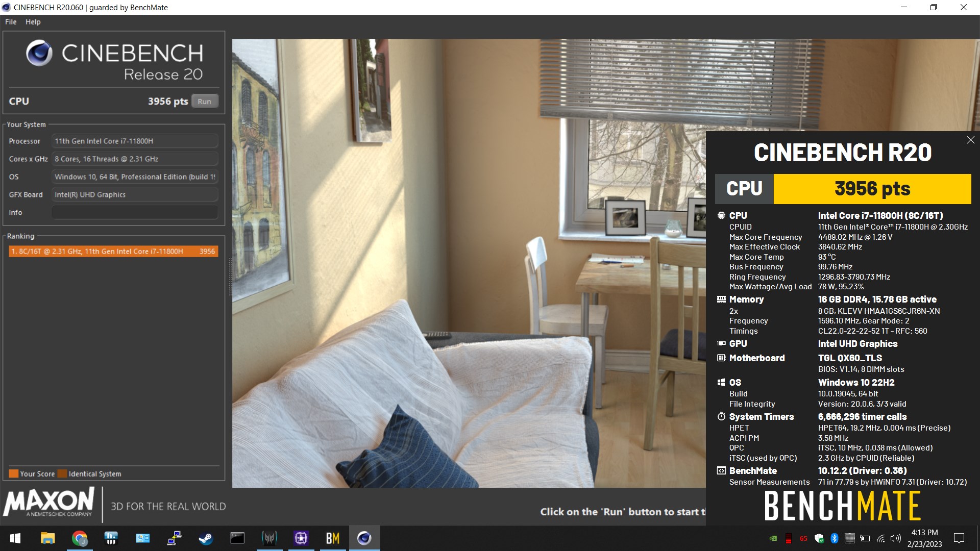The height and width of the screenshot is (551, 980).
Task: Open the white bars taskbar app icon
Action: click(111, 538)
